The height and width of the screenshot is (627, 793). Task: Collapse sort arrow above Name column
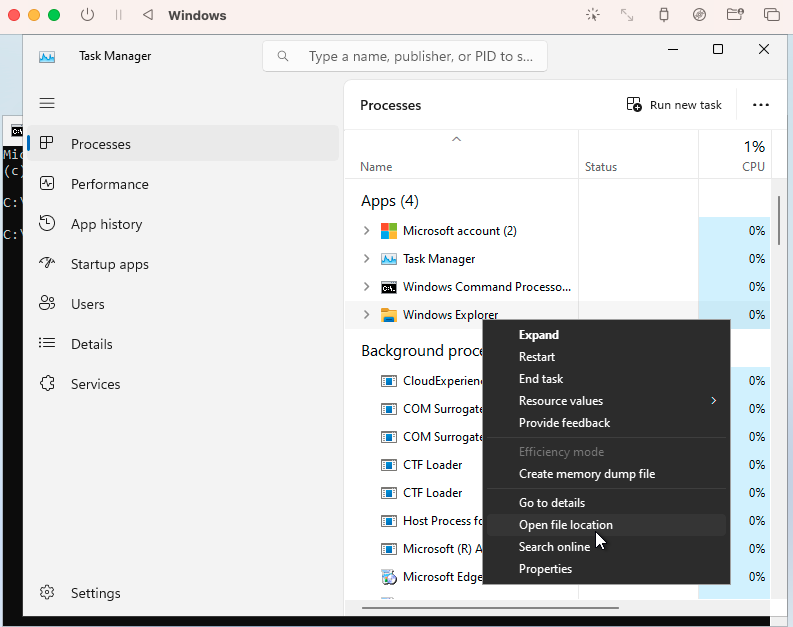456,139
